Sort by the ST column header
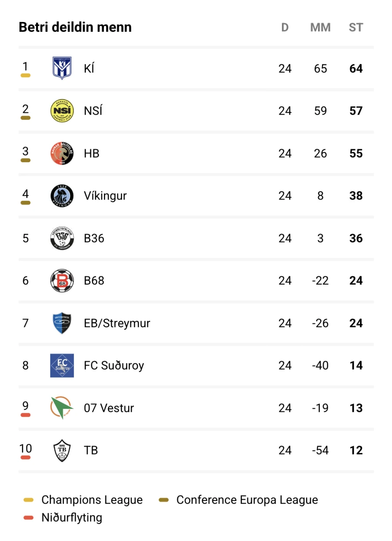Image resolution: width=392 pixels, height=541 pixels. [x=356, y=27]
